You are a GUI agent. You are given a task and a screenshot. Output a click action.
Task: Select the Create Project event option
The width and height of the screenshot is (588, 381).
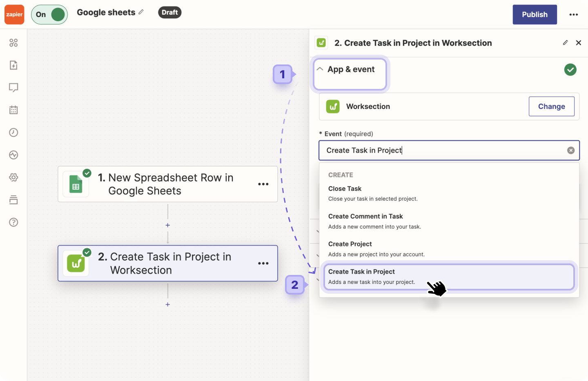(x=350, y=244)
